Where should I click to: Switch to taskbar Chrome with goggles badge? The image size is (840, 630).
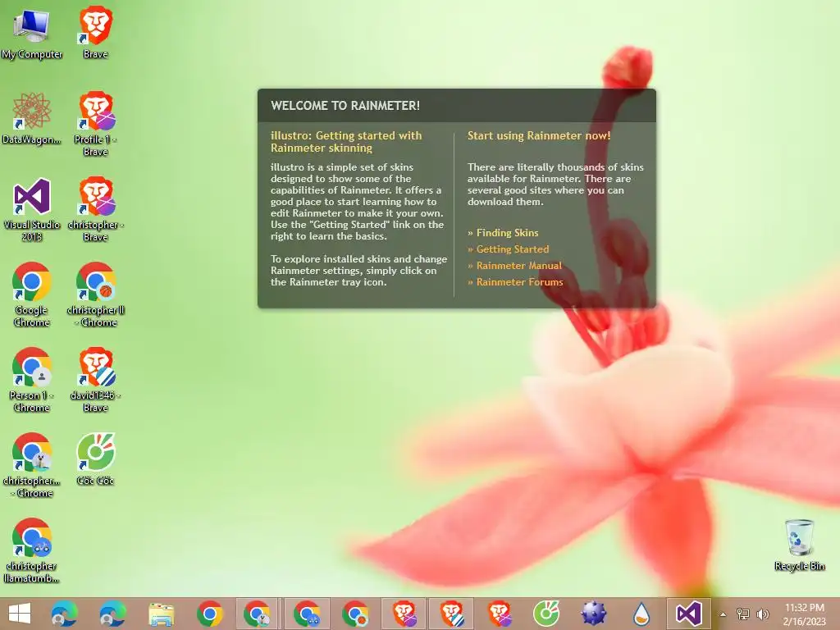307,614
